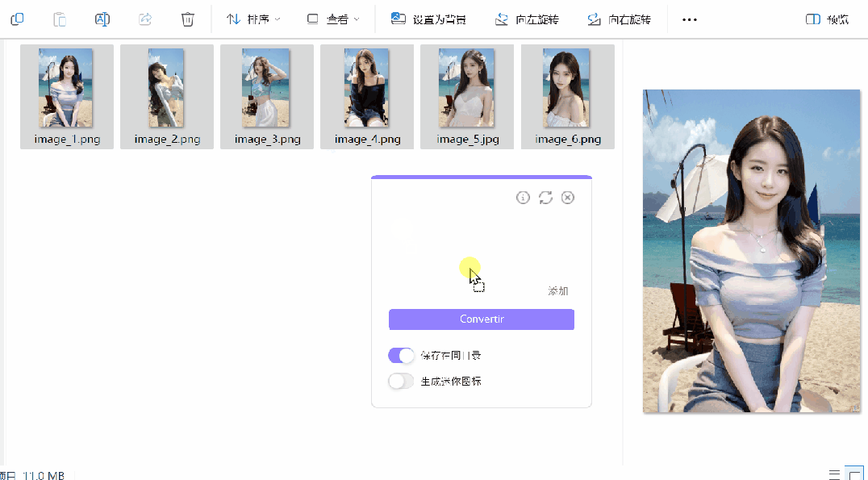Rotate the image right with 向右旋转

click(619, 19)
